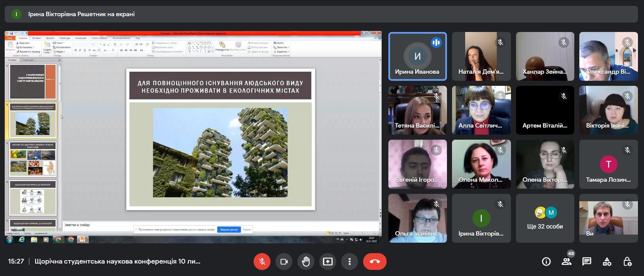Click Восстановить reset slide button
The width and height of the screenshot is (644, 276).
click(x=62, y=47)
